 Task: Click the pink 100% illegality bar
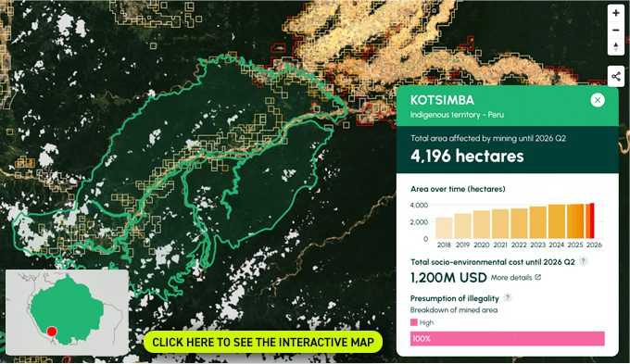[x=508, y=339]
